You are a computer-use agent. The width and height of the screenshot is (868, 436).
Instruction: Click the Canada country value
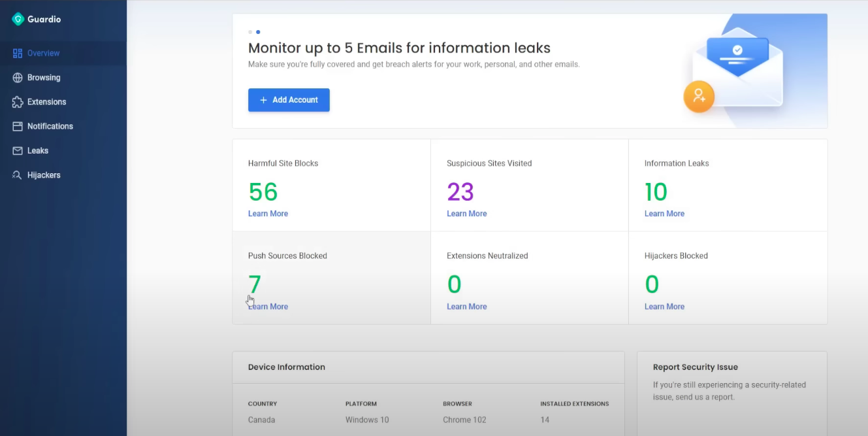tap(261, 420)
